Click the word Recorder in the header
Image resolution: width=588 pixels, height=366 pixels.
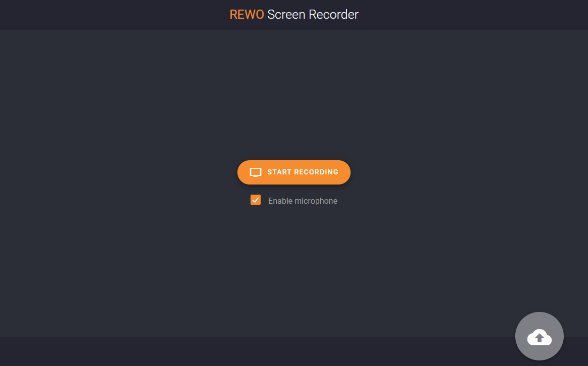click(x=333, y=14)
